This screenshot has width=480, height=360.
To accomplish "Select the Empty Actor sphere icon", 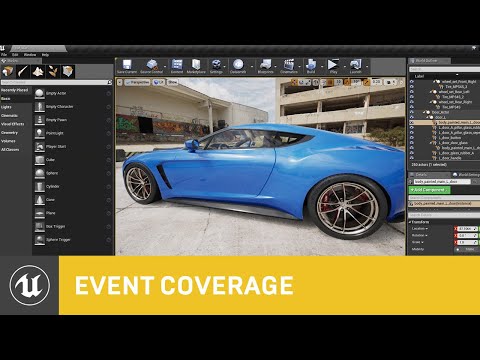I will (40, 93).
